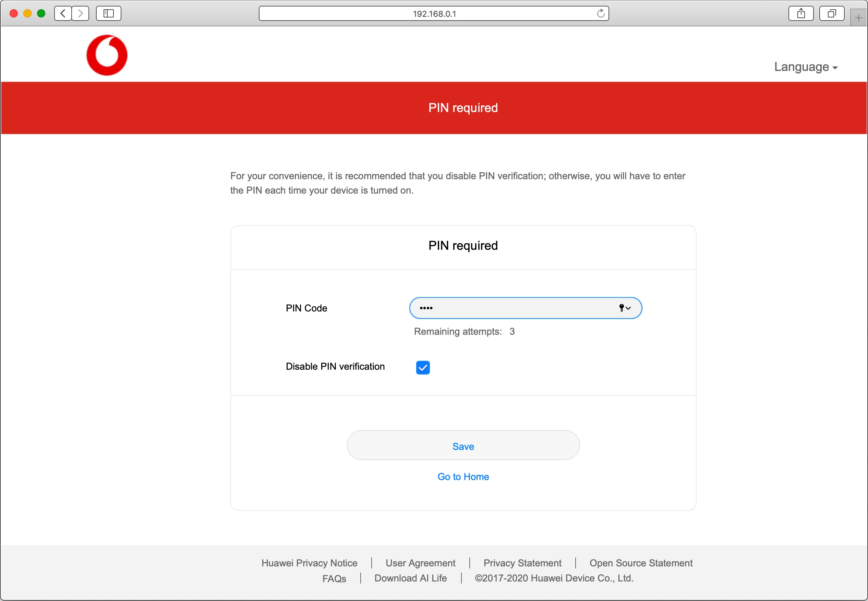Open the Share sheet icon
The image size is (868, 601).
[x=801, y=14]
